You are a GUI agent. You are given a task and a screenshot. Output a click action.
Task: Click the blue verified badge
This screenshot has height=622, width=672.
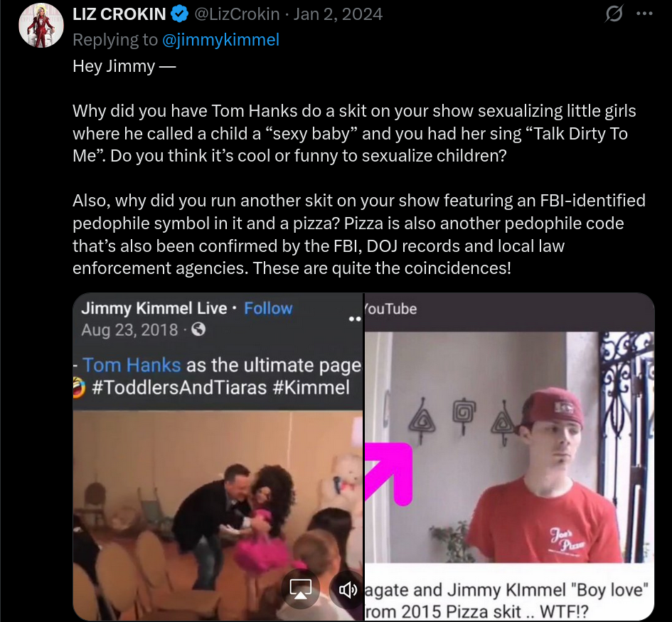tap(180, 14)
